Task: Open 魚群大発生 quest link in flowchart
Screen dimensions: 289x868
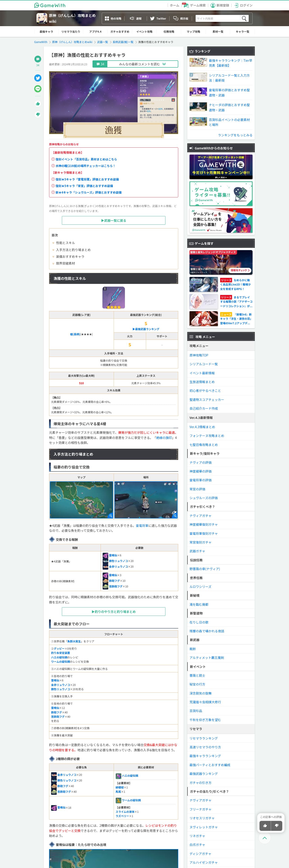Action: [x=74, y=642]
